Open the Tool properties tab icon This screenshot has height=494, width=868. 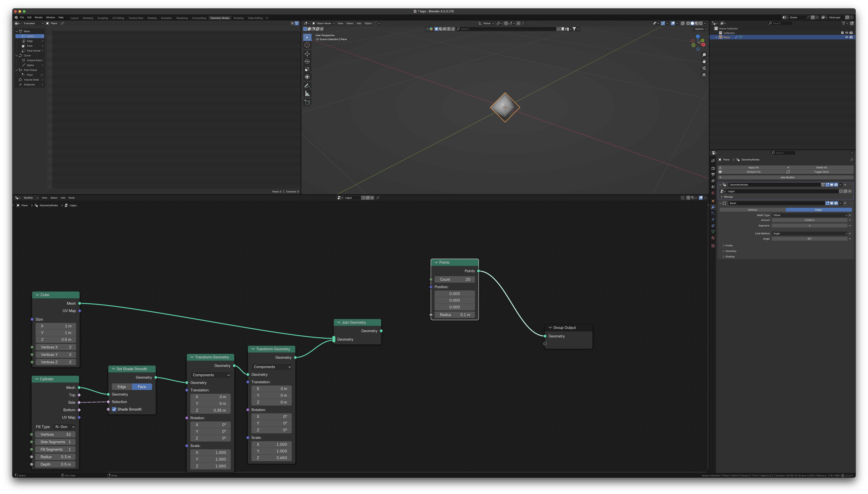click(713, 160)
